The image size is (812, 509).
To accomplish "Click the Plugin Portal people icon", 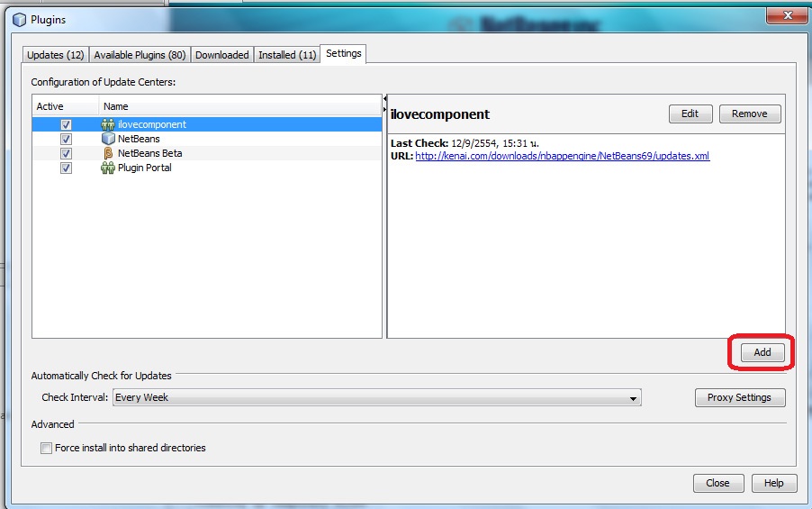I will pyautogui.click(x=108, y=168).
